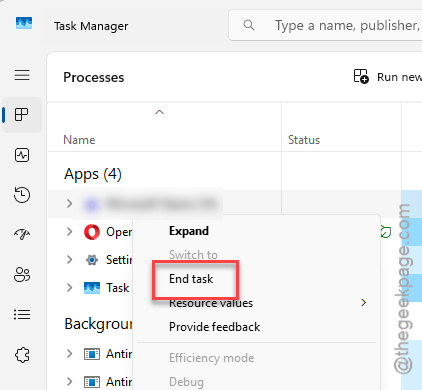Choose Debug in the context menu
422x390 pixels.
click(186, 382)
